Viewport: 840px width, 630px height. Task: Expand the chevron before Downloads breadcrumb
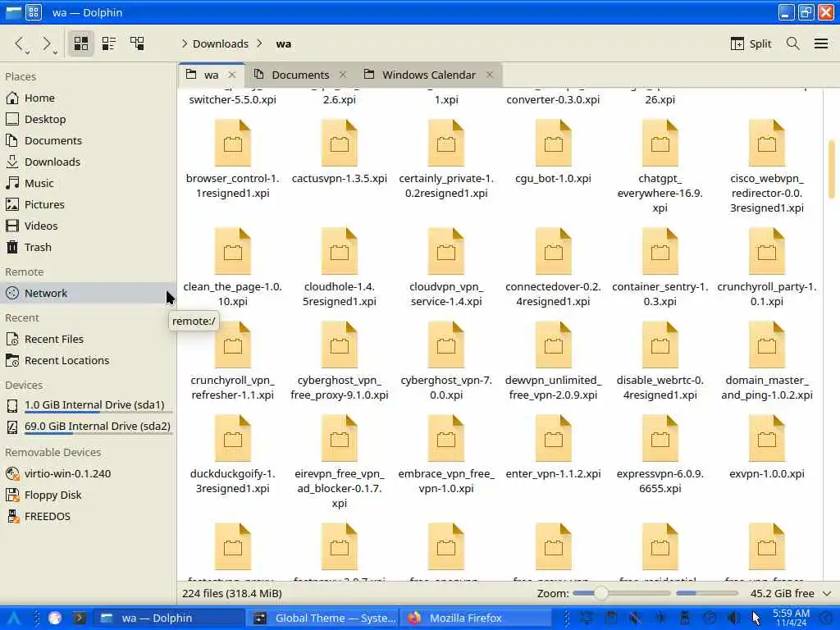[x=185, y=44]
